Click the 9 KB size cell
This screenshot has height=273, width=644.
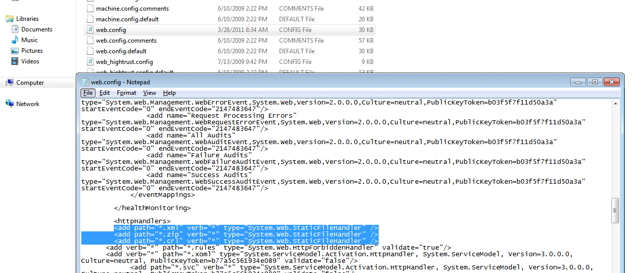(367, 62)
